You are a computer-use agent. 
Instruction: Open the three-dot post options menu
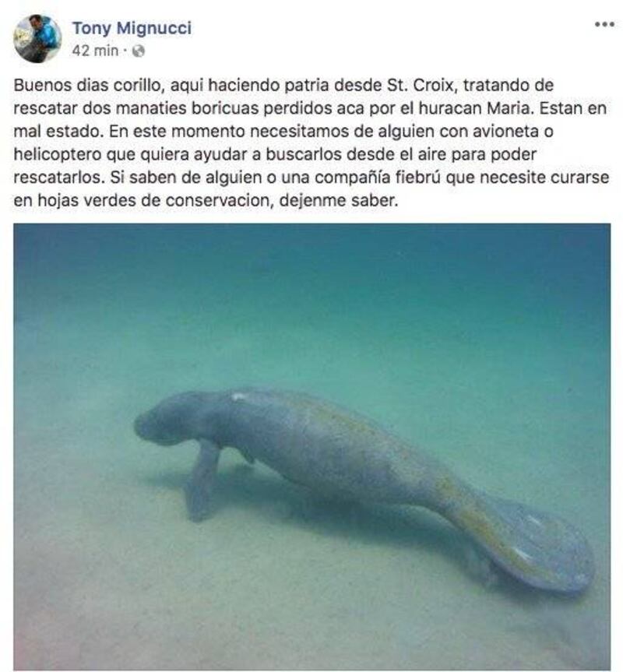click(x=604, y=24)
